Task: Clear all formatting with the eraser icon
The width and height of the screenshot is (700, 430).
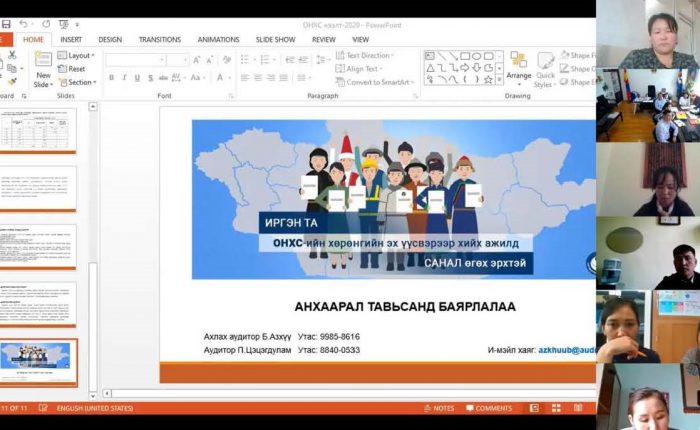Action: 227,60
